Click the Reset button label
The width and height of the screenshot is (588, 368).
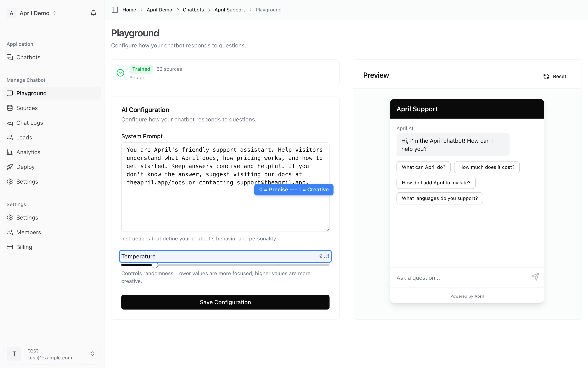pos(559,76)
